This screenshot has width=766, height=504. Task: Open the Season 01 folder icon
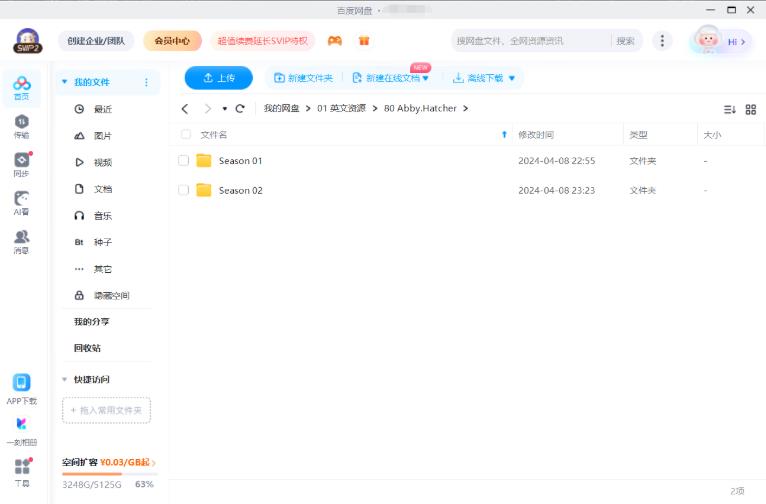point(204,161)
